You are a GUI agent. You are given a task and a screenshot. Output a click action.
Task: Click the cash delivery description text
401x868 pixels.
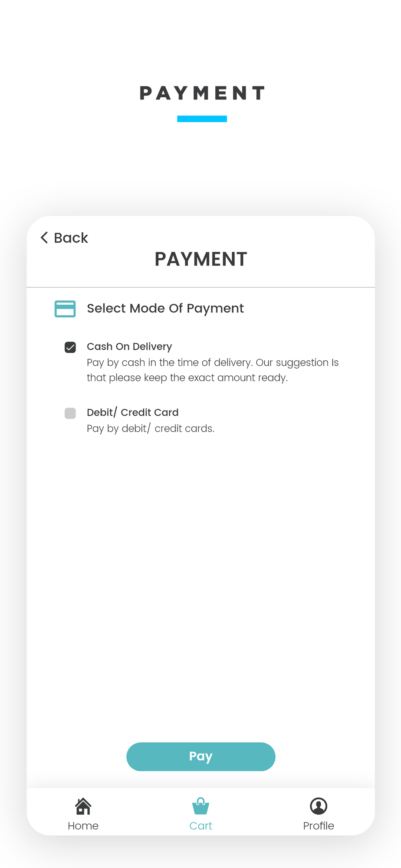213,370
